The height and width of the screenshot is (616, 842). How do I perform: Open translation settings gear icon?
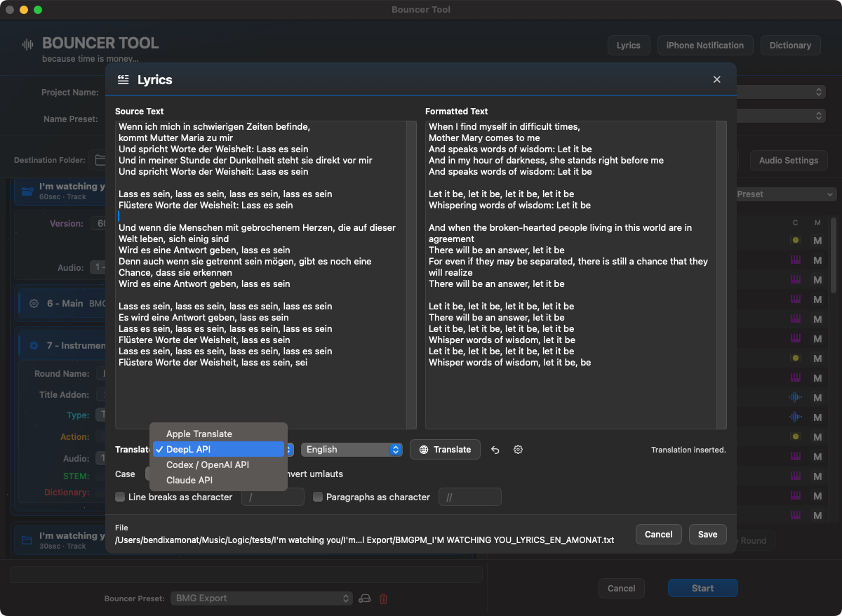coord(519,450)
